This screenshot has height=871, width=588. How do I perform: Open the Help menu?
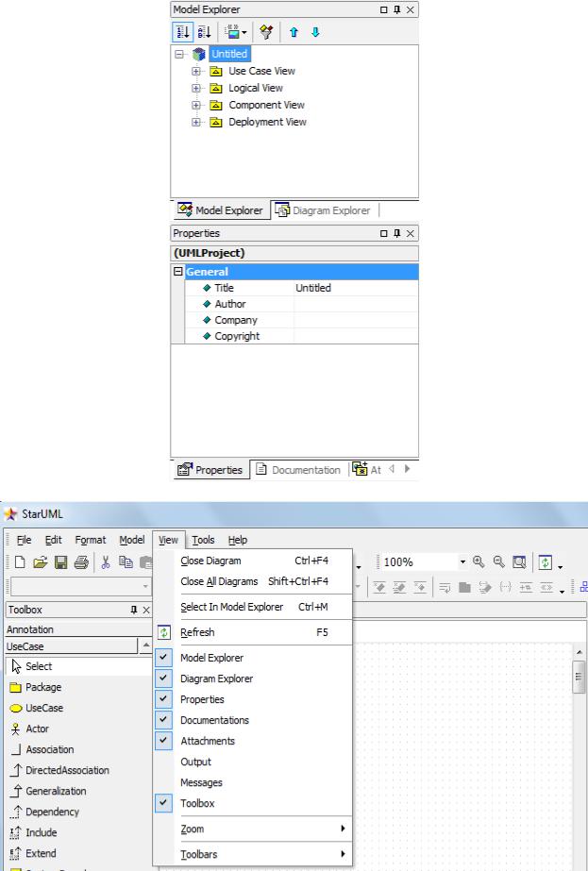click(x=237, y=540)
